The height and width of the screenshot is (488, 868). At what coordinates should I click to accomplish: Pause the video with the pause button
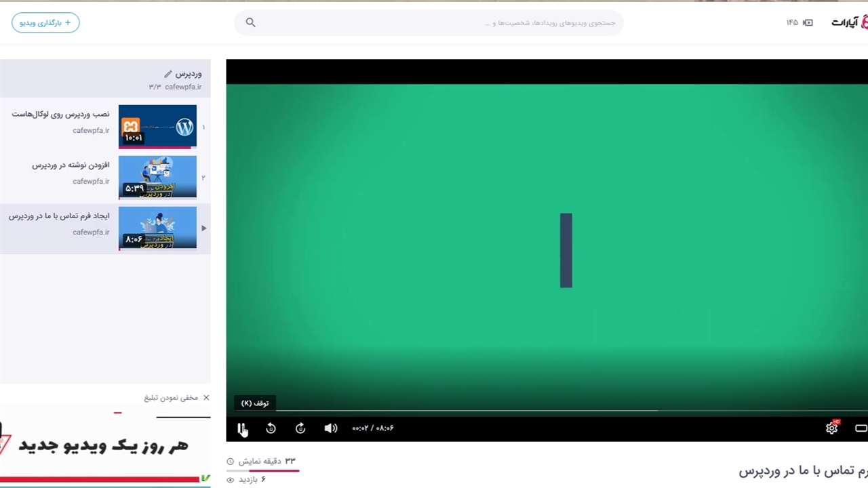[241, 428]
